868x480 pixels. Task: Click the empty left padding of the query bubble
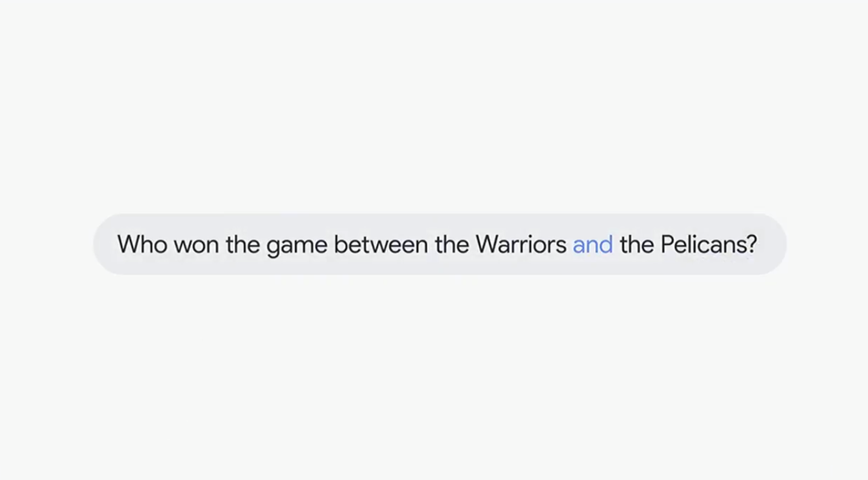click(104, 245)
